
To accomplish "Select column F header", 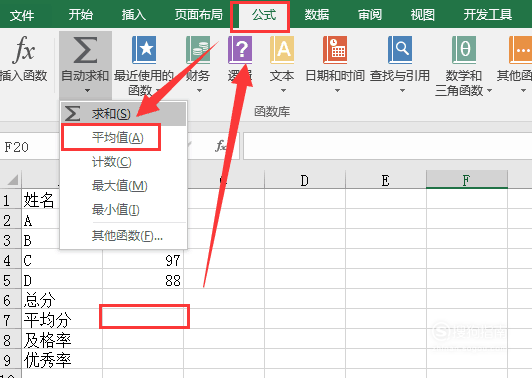I will 467,180.
